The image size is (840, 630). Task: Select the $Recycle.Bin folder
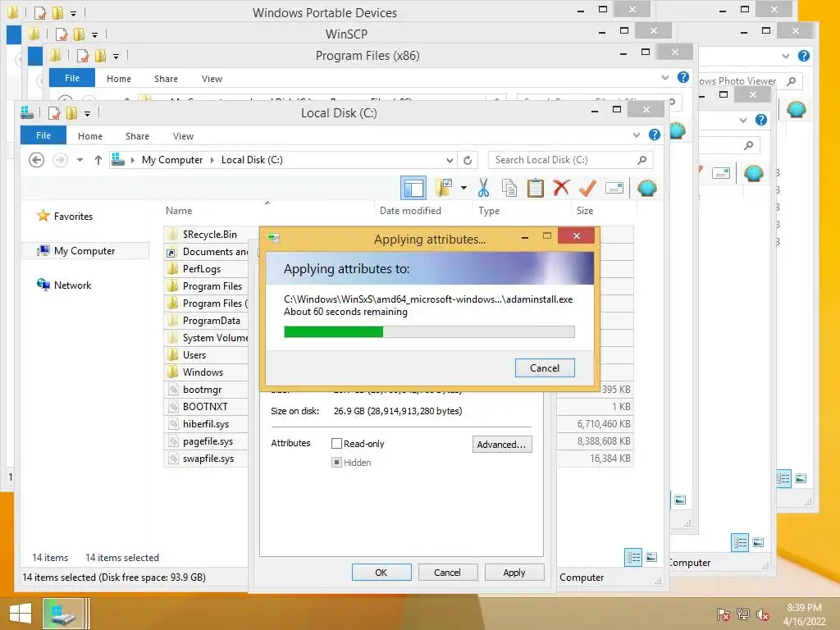pyautogui.click(x=209, y=234)
